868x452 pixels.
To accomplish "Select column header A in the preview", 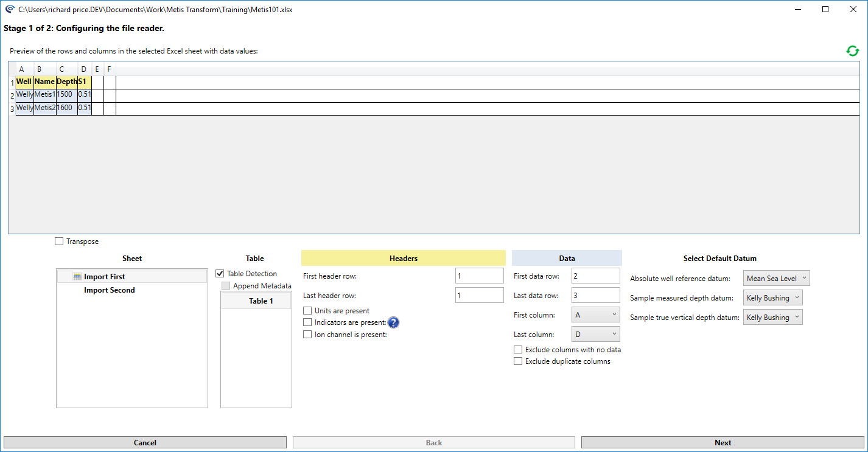I will (24, 69).
